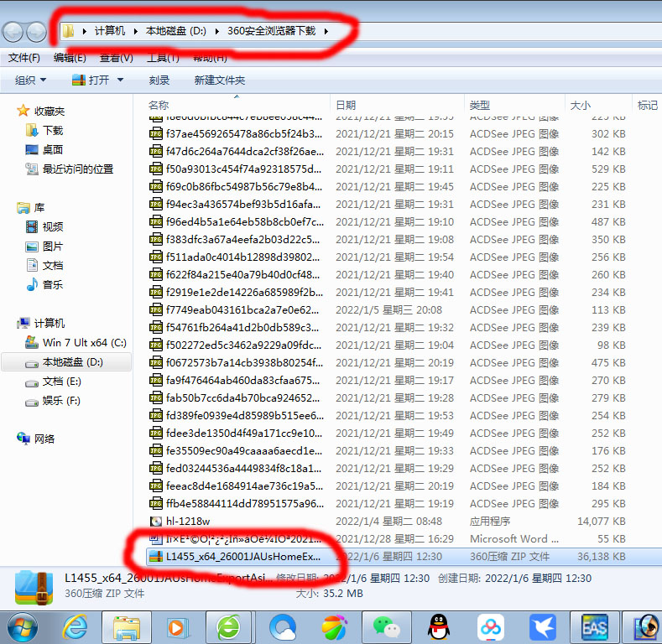Open Windows Explorer taskbar icon
This screenshot has width=662, height=644.
point(126,627)
